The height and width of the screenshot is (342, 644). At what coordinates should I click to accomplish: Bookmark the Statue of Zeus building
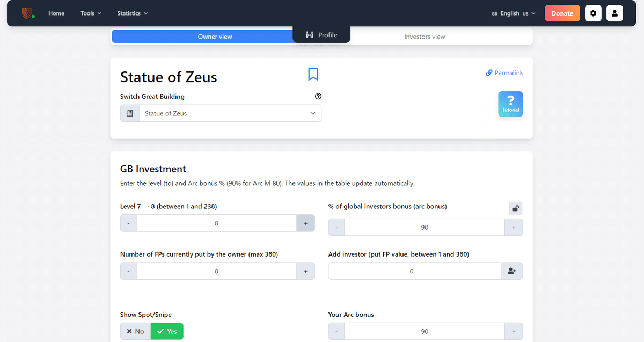[x=313, y=74]
